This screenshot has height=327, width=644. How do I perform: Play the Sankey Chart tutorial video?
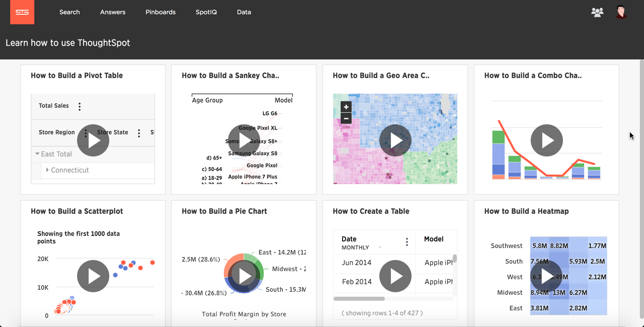tap(244, 140)
